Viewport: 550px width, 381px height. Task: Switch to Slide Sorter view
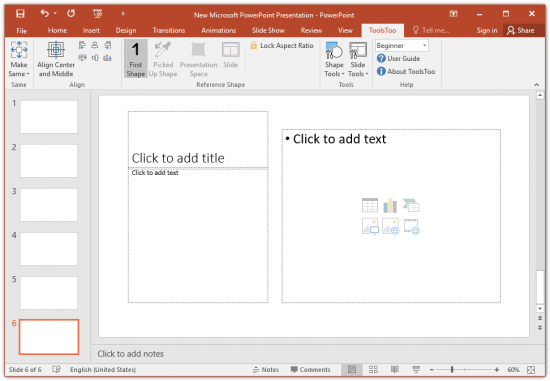(373, 369)
